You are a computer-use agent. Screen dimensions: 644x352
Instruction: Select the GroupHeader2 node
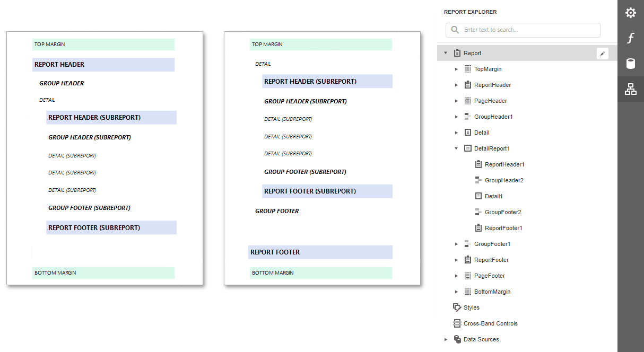[504, 180]
